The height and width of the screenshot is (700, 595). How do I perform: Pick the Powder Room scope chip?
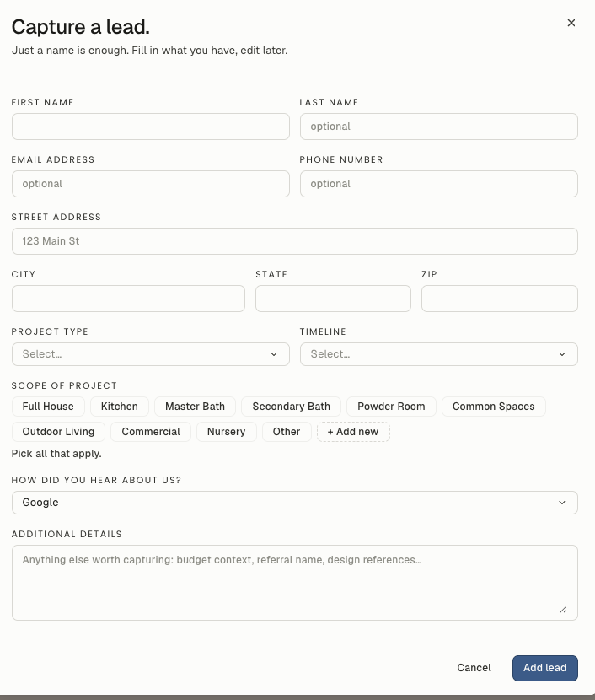(x=391, y=407)
